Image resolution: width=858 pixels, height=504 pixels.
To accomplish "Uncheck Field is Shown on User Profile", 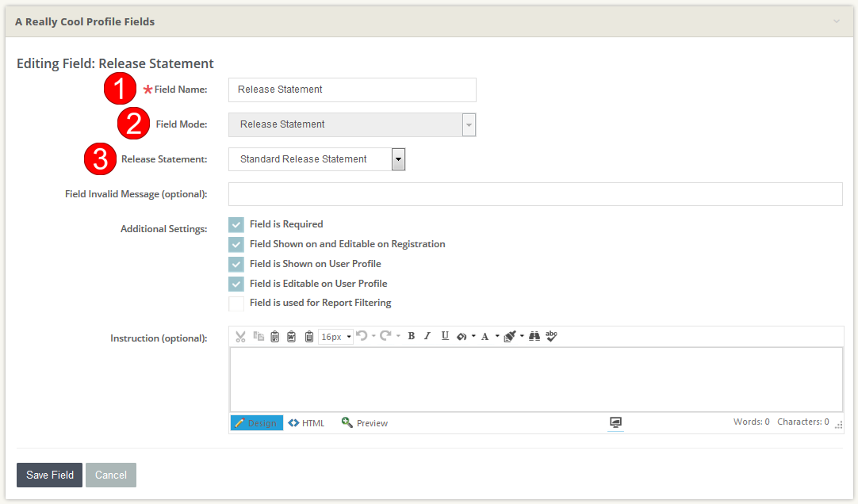I will tap(236, 264).
